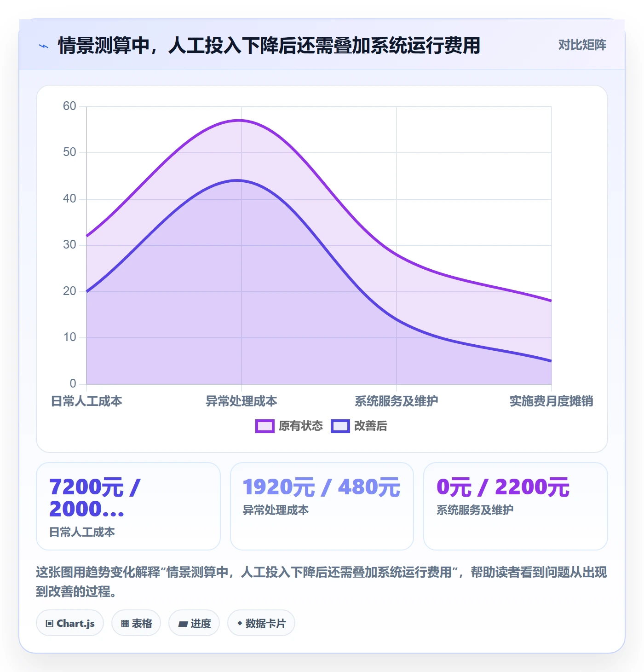Click the 系统服务及维护 caption in the third card
The image size is (644, 672).
[475, 510]
